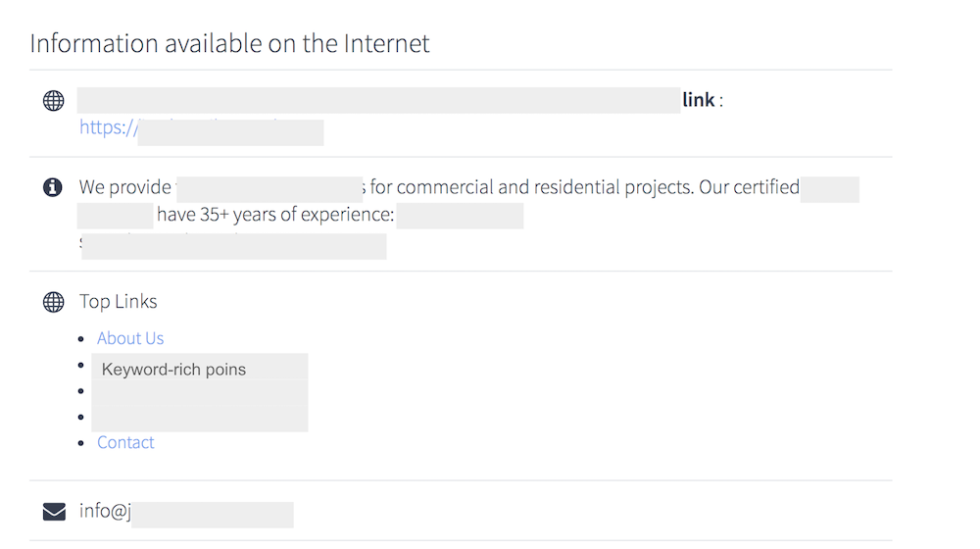
Task: Open the Contact link
Action: coord(125,443)
